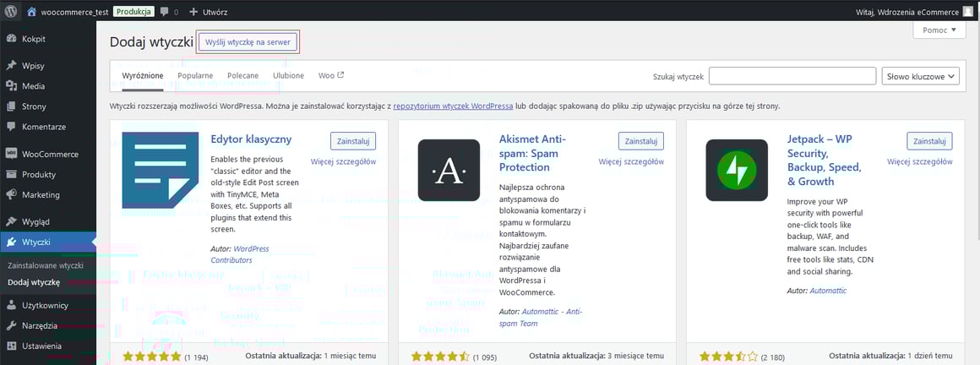Click the Użytkownicy person icon
Screen dimensions: 980x365
(11, 306)
